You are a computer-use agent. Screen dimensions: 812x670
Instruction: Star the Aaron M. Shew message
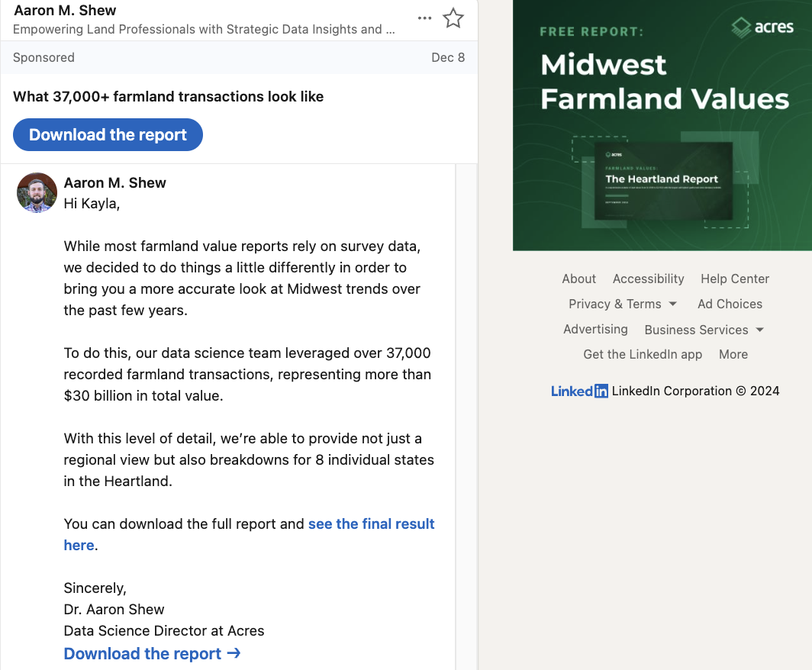coord(453,18)
